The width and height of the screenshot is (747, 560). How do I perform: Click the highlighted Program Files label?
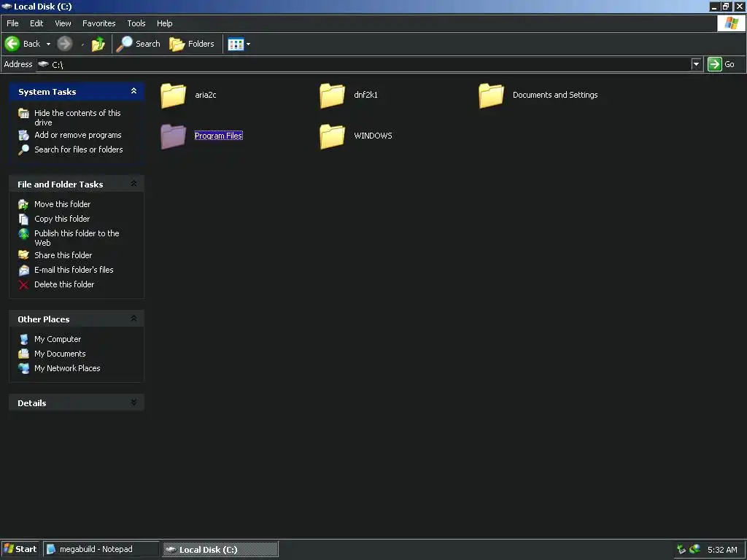coord(219,136)
